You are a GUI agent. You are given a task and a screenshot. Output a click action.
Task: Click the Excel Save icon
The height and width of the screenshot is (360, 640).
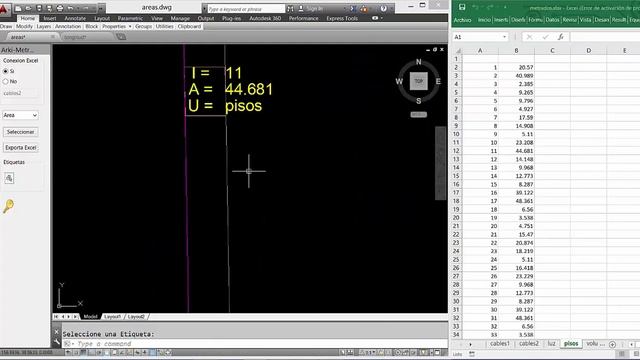462,7
